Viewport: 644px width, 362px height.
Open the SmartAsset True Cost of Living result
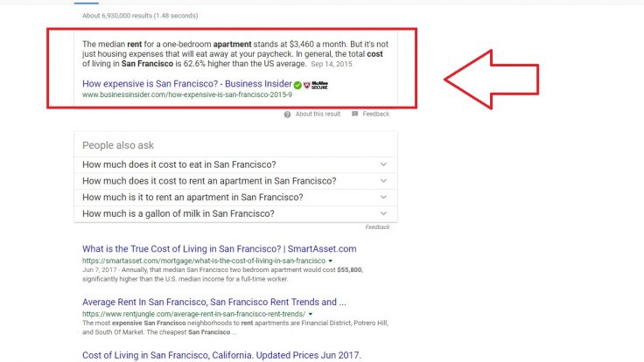coord(220,248)
